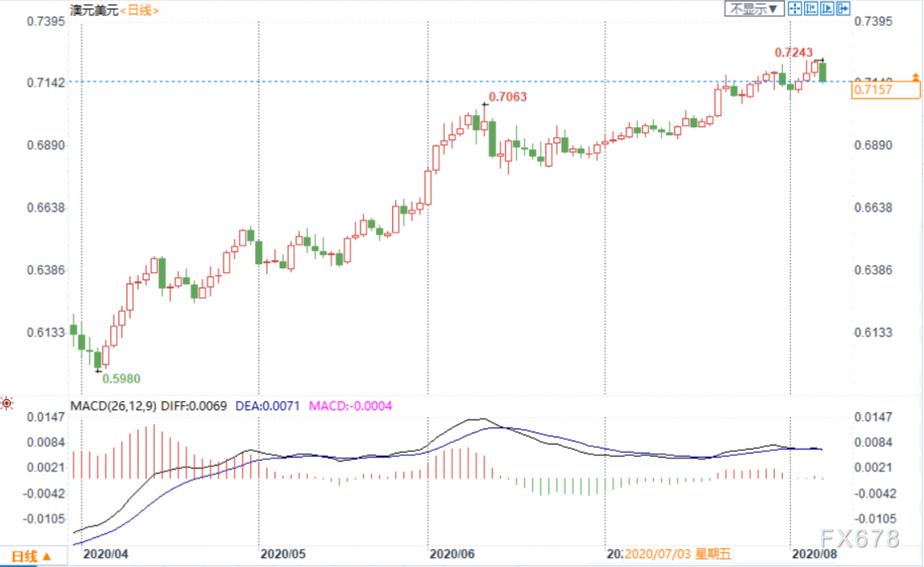Click the MACD(26,12,9) indicator label
Viewport: 924px width, 567px height.
113,406
